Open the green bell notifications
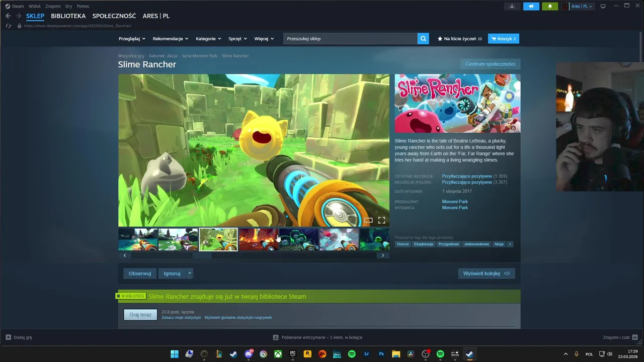644x362 pixels. pyautogui.click(x=550, y=6)
